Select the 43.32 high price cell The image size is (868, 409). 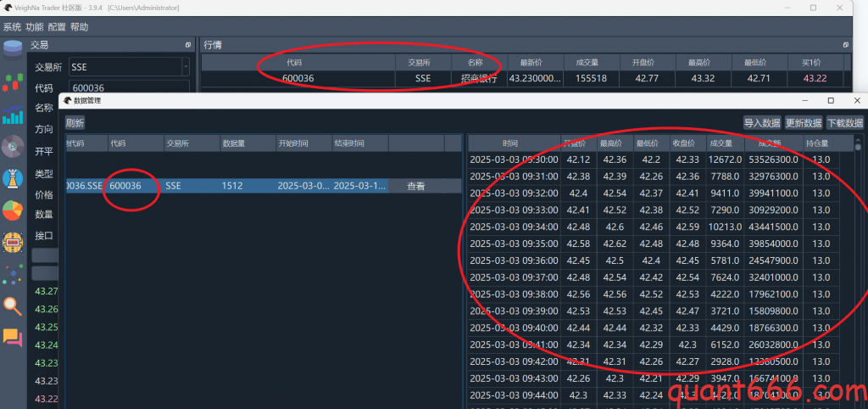pos(703,79)
